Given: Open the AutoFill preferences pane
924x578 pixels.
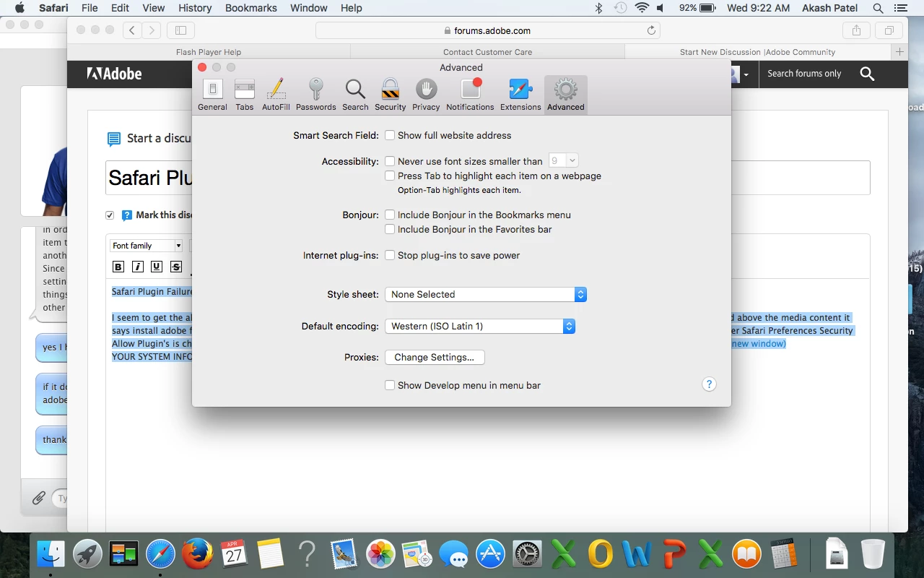Looking at the screenshot, I should [x=276, y=95].
